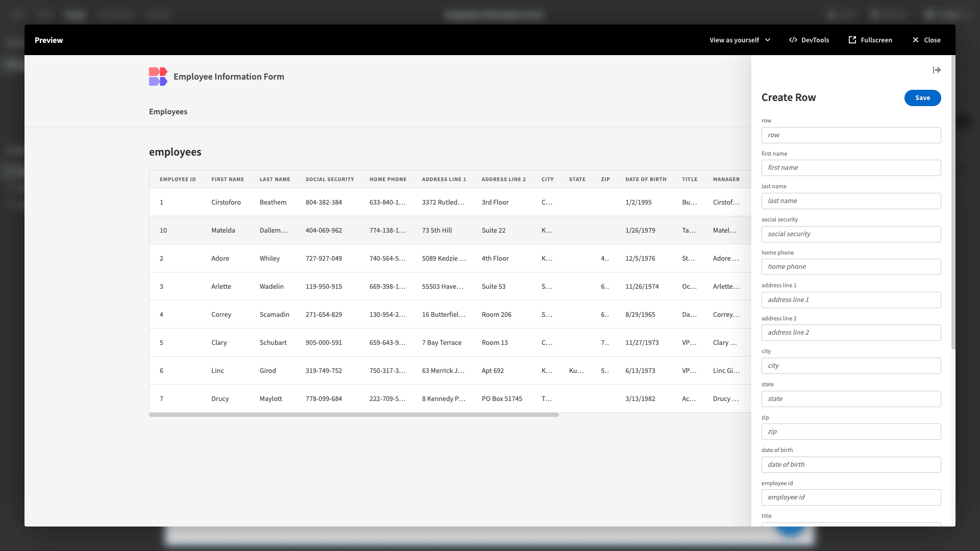Image resolution: width=980 pixels, height=551 pixels.
Task: Focus the city input field
Action: pyautogui.click(x=851, y=366)
